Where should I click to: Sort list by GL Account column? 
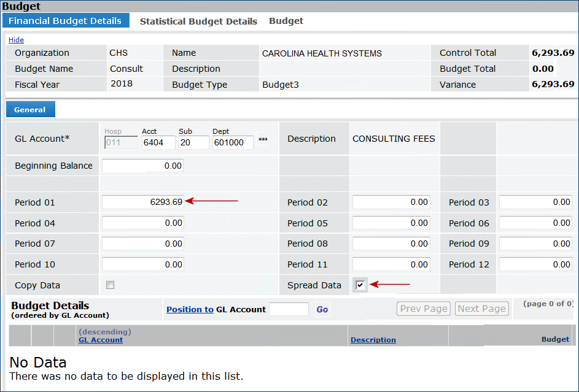point(101,340)
